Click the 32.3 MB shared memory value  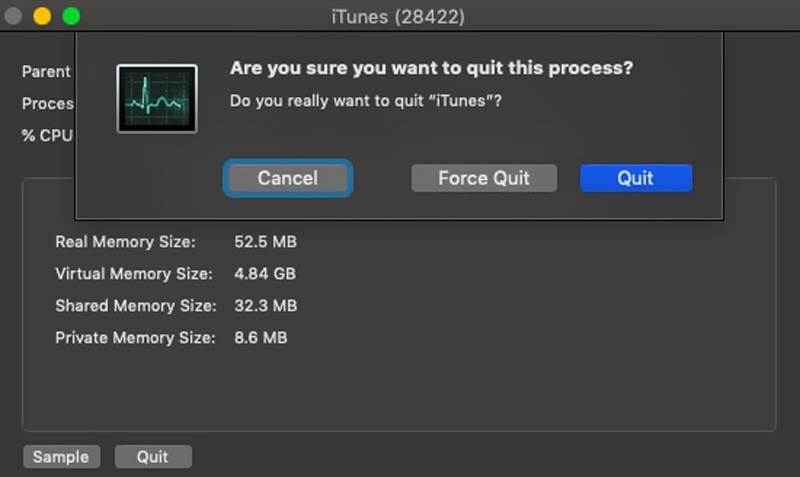(265, 306)
